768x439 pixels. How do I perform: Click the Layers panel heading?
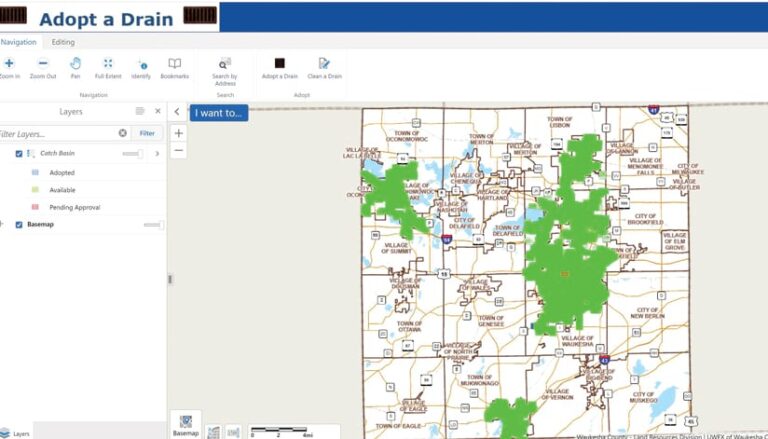tap(71, 112)
